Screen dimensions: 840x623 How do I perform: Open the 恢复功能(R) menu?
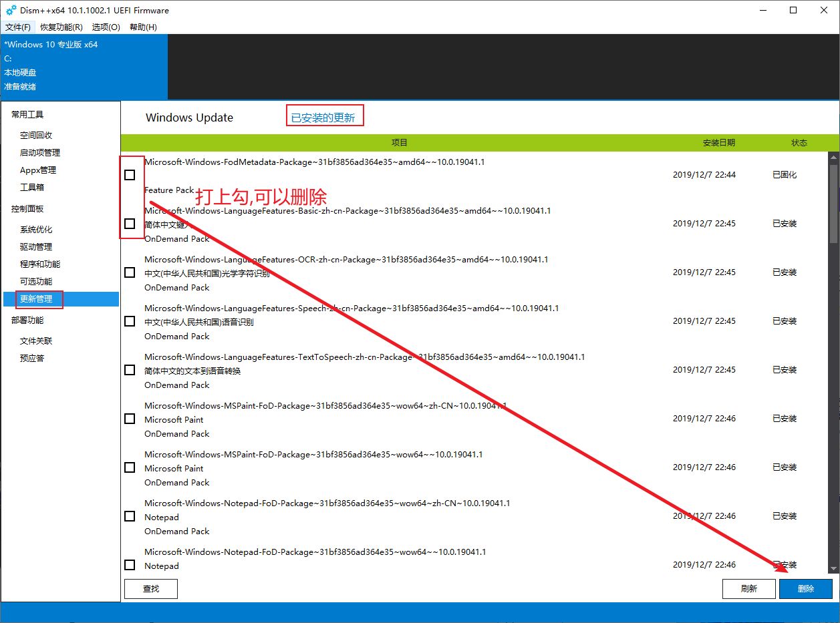[x=61, y=27]
